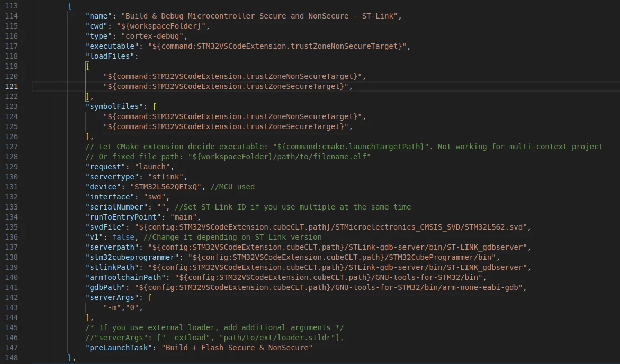Click the trustZoneNonSecureTarget value on line 117
Image resolution: width=620 pixels, height=364 pixels.
277,46
